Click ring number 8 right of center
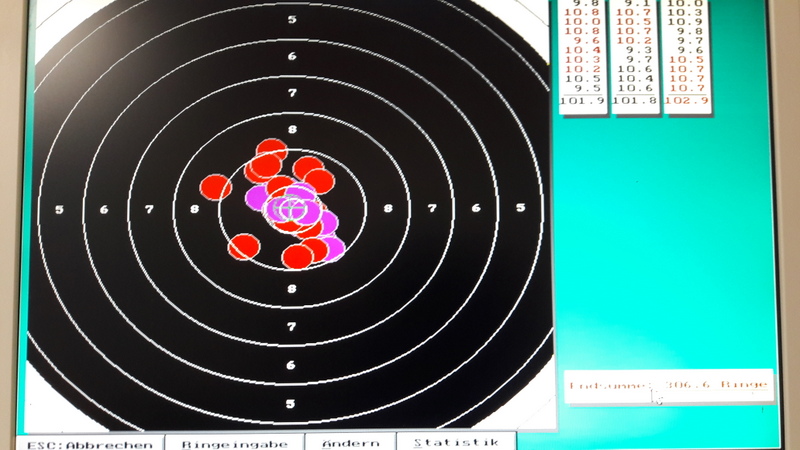The width and height of the screenshot is (800, 450). point(388,209)
